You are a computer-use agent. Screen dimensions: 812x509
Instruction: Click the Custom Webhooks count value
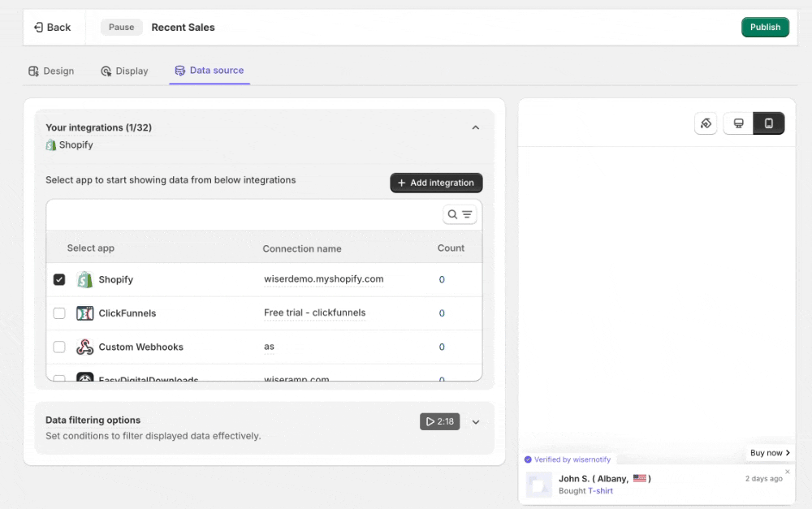(442, 347)
